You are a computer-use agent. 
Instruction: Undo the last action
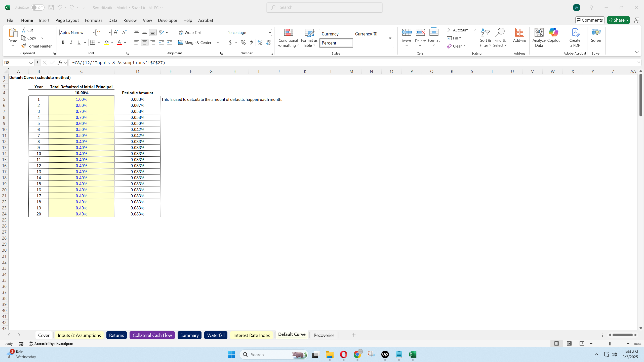click(60, 8)
